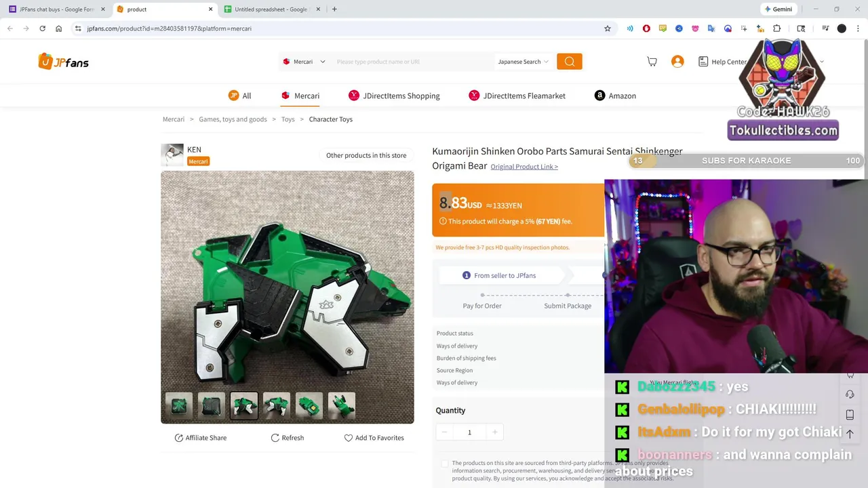The height and width of the screenshot is (488, 868).
Task: Open the user account avatar icon
Action: click(x=677, y=62)
